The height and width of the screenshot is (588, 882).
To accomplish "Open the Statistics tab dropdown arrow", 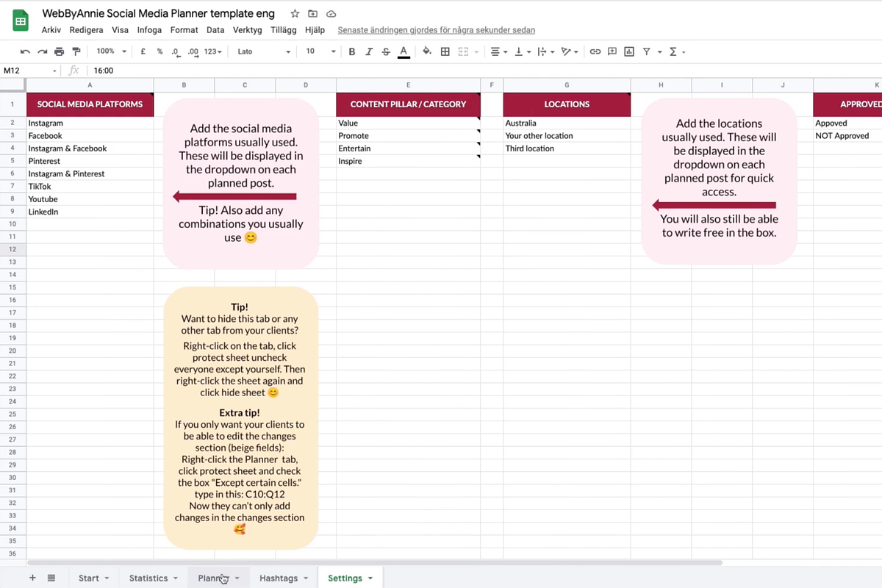I will pyautogui.click(x=176, y=578).
